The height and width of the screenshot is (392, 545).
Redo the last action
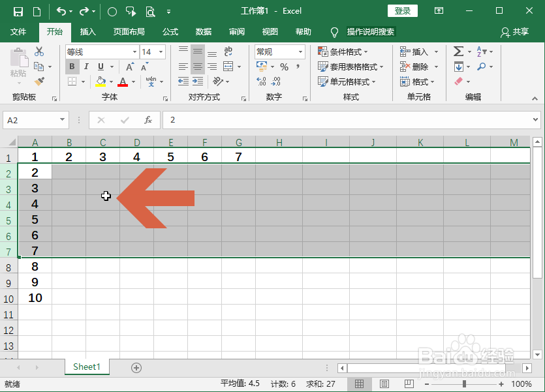84,12
